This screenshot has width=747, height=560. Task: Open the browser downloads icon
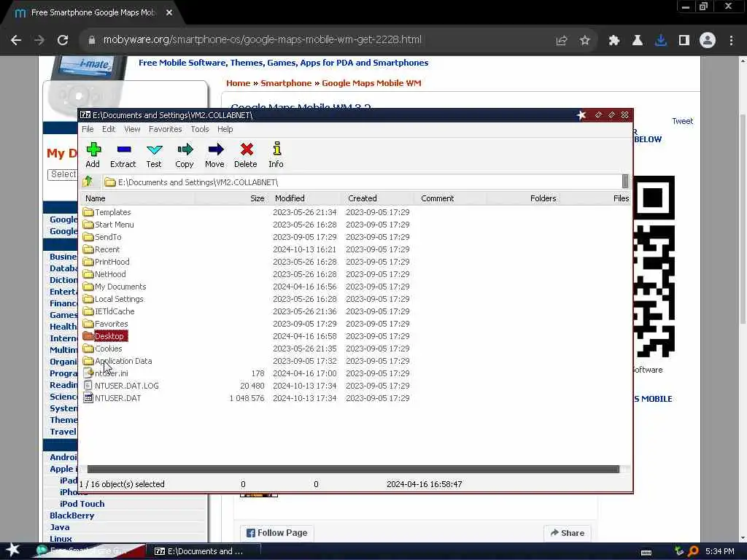tap(660, 41)
